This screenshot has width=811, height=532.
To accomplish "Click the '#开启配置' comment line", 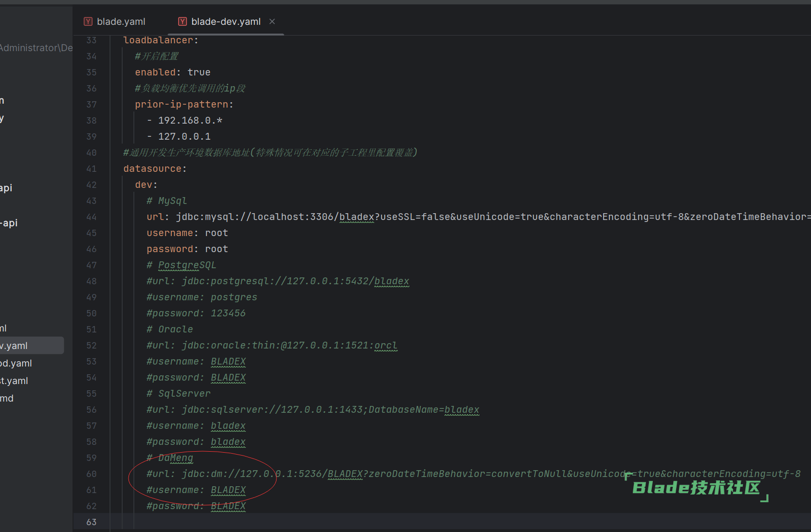I will tap(157, 56).
